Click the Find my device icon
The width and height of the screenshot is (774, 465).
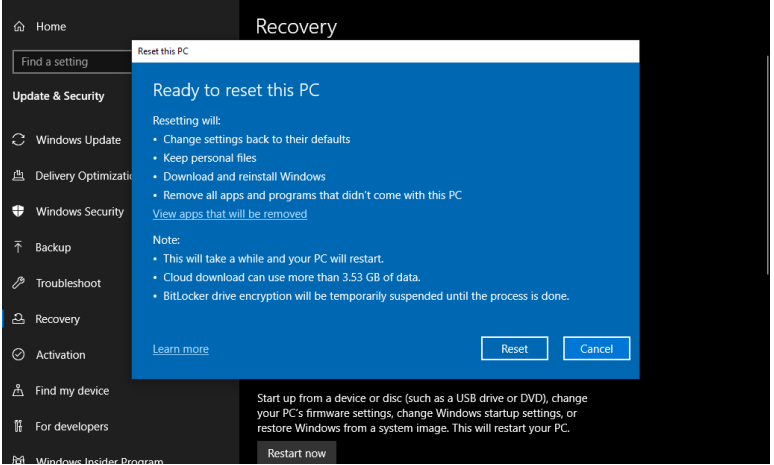pos(18,390)
